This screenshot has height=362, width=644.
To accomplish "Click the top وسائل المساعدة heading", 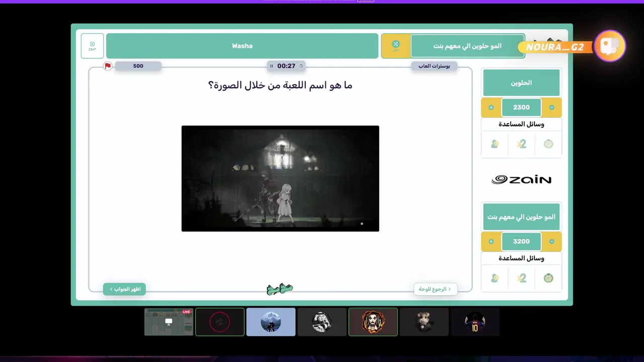I will [x=521, y=124].
